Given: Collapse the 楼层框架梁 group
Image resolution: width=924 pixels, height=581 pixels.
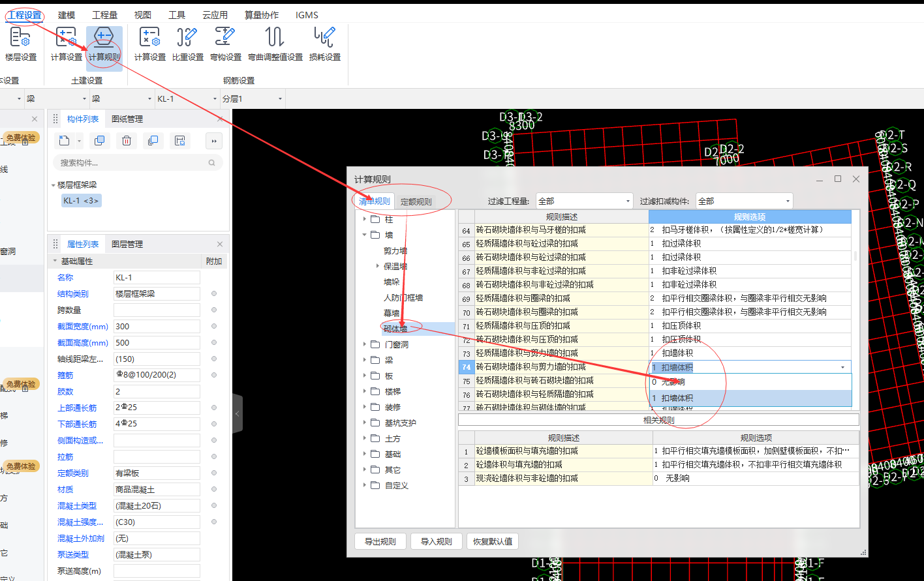Looking at the screenshot, I should pos(54,185).
